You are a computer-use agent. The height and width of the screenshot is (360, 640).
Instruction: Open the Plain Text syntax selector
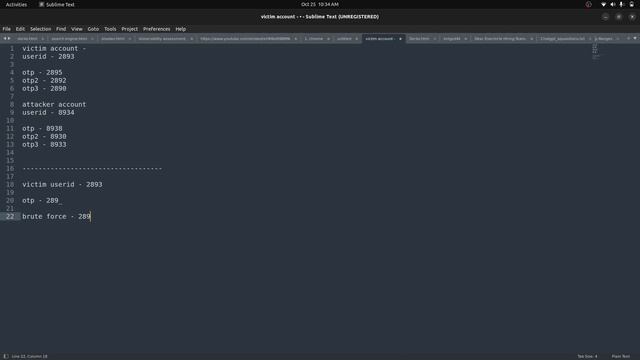[x=620, y=356]
